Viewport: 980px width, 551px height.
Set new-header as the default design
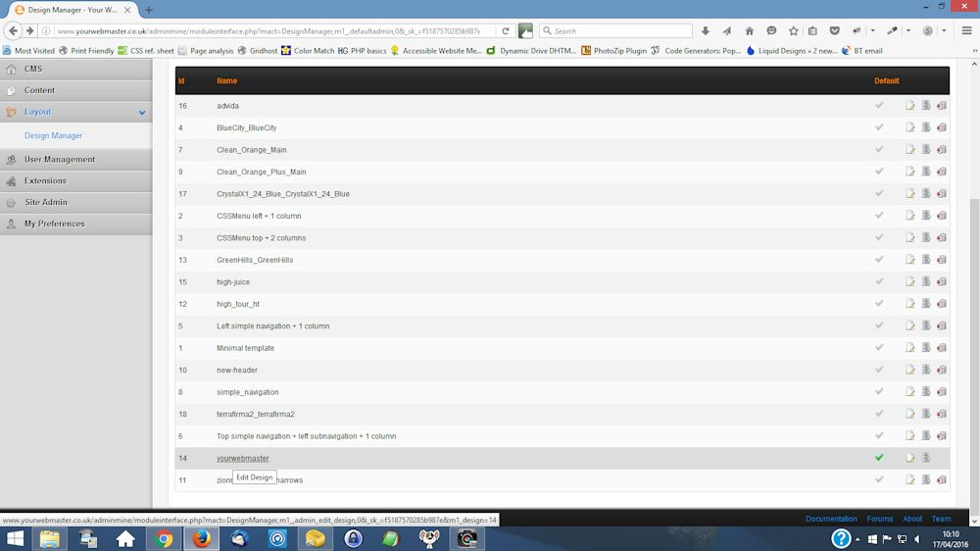coord(879,370)
